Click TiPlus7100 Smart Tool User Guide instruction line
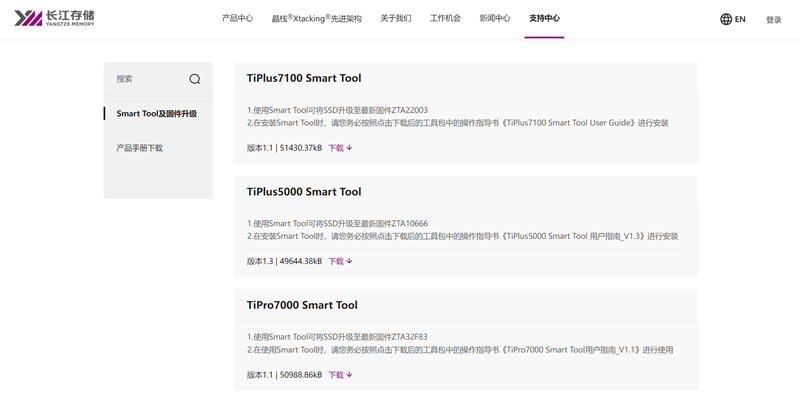Screen dimensions: 800x398 coord(458,123)
